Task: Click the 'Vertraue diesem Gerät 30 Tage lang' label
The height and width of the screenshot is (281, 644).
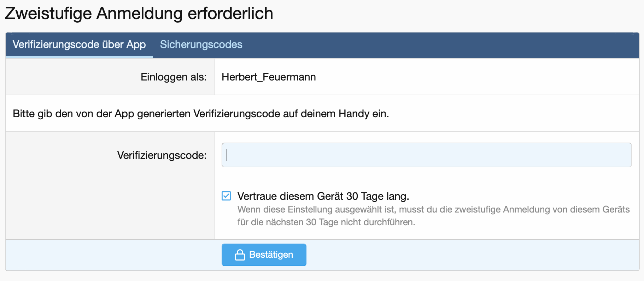Action: [x=323, y=196]
